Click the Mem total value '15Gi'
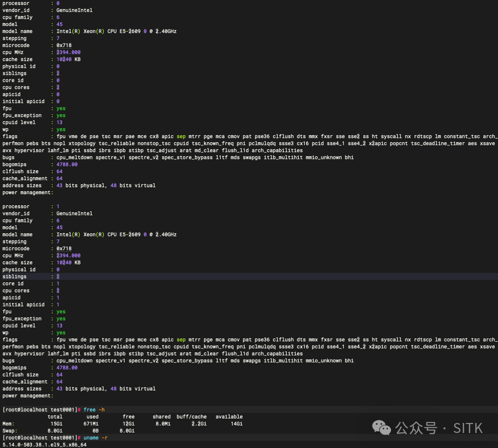498x448 pixels. (x=57, y=423)
